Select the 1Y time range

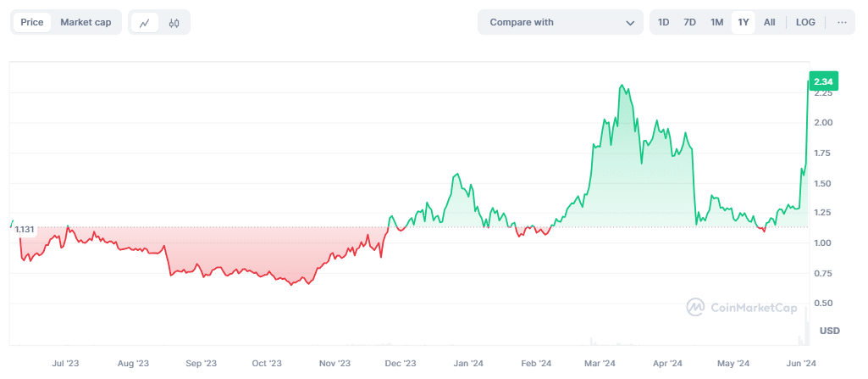(x=743, y=23)
